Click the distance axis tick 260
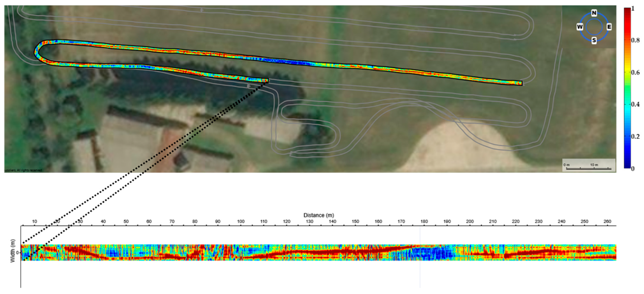 (x=607, y=221)
